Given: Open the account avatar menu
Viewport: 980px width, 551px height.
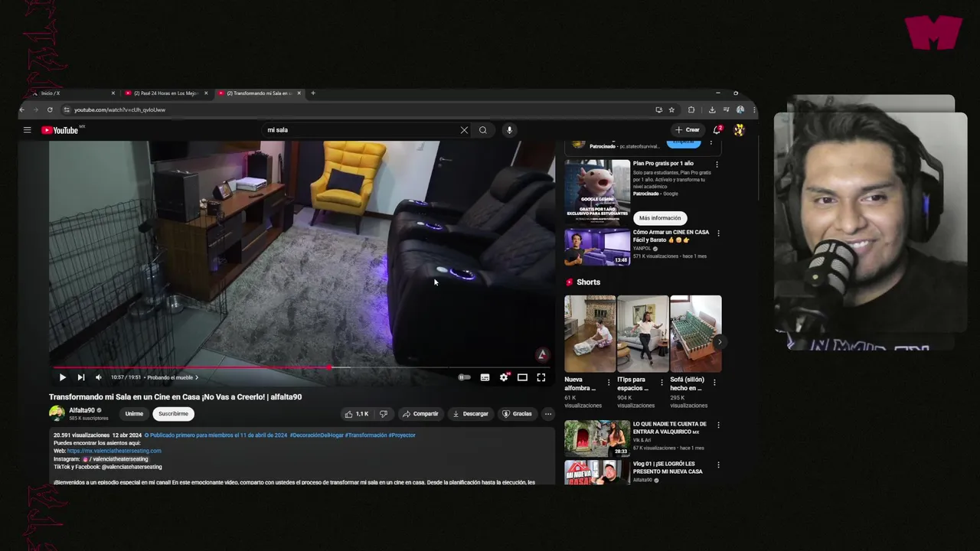Looking at the screenshot, I should coord(739,130).
